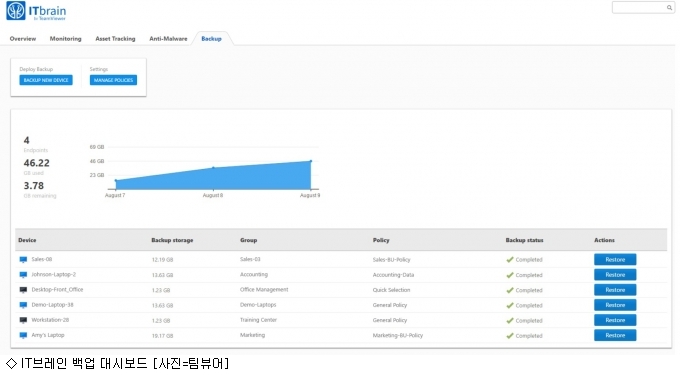Click the Demo-Laptop-38 device icon
Screen dimensions: 680x375
click(23, 305)
